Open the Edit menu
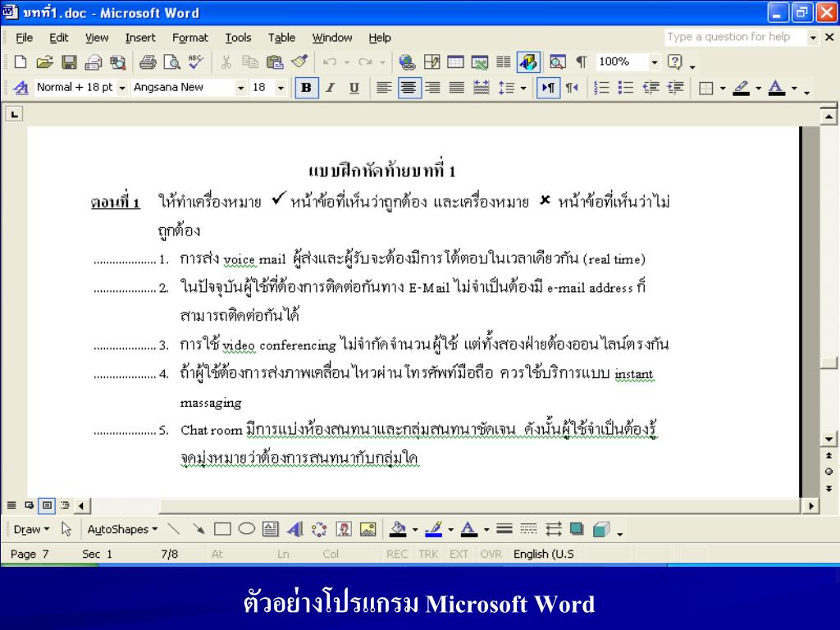Image resolution: width=840 pixels, height=630 pixels. [58, 38]
